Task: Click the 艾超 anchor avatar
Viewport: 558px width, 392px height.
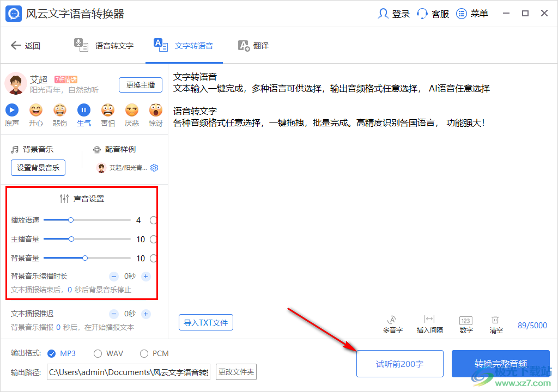Action: (x=16, y=84)
